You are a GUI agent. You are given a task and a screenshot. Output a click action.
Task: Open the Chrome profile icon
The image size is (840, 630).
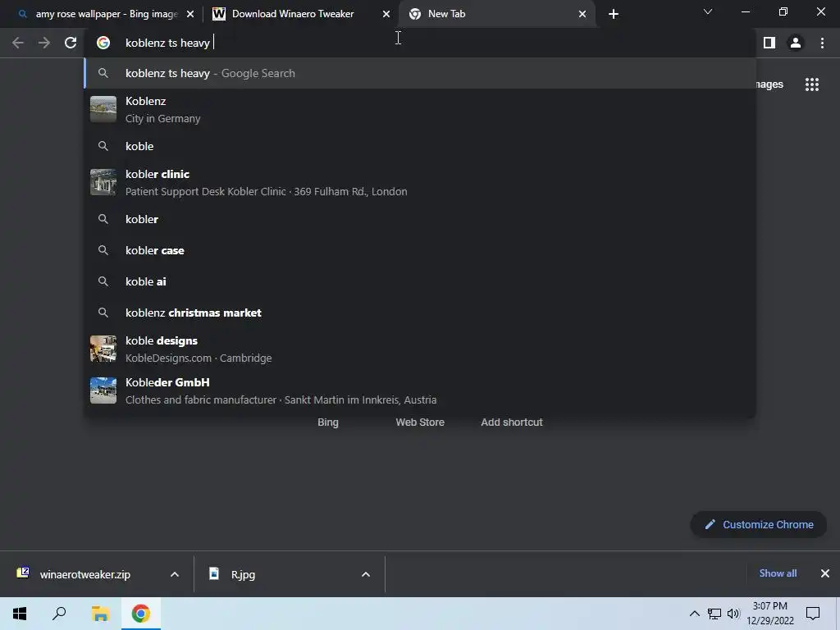coord(796,43)
